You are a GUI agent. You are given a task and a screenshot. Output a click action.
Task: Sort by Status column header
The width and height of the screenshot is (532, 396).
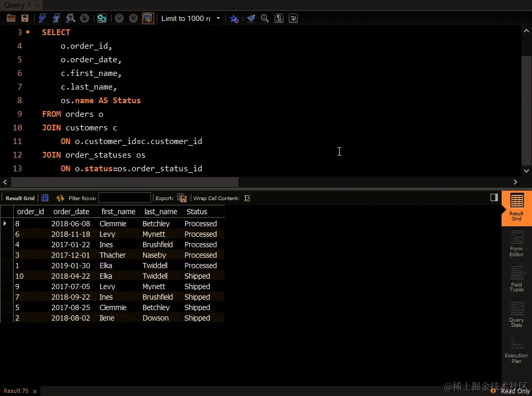(x=197, y=212)
